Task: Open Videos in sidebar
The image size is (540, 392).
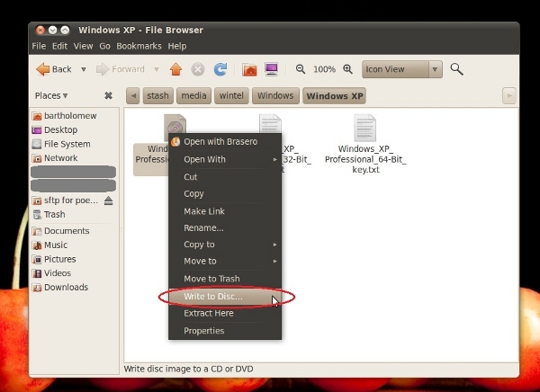Action: point(74,273)
